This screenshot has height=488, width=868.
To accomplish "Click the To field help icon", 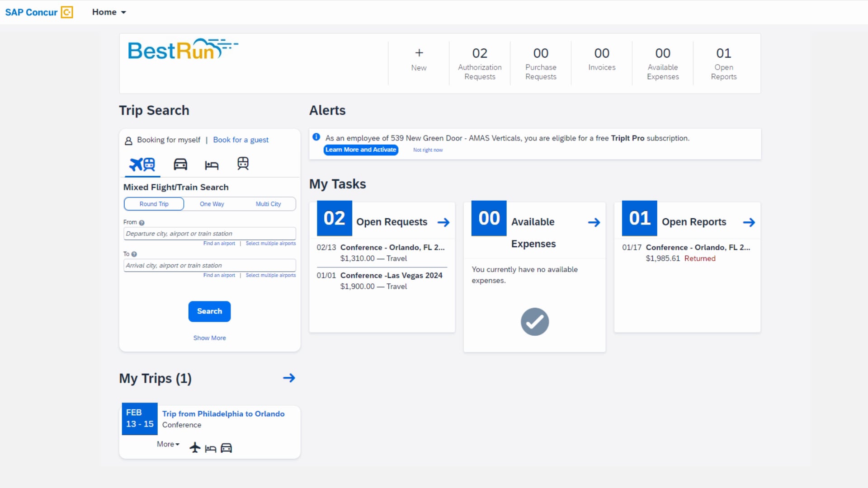I will pos(134,254).
